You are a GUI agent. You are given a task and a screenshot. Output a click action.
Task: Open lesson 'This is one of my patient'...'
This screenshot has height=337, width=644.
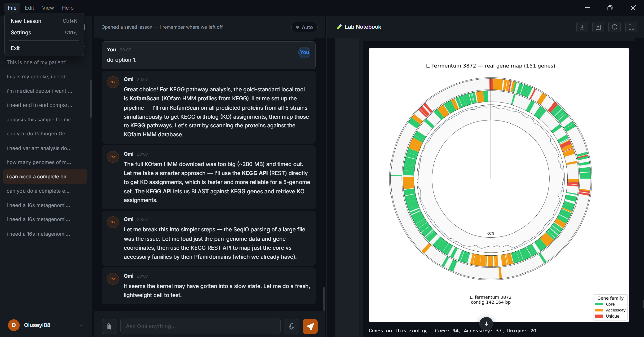click(x=45, y=62)
